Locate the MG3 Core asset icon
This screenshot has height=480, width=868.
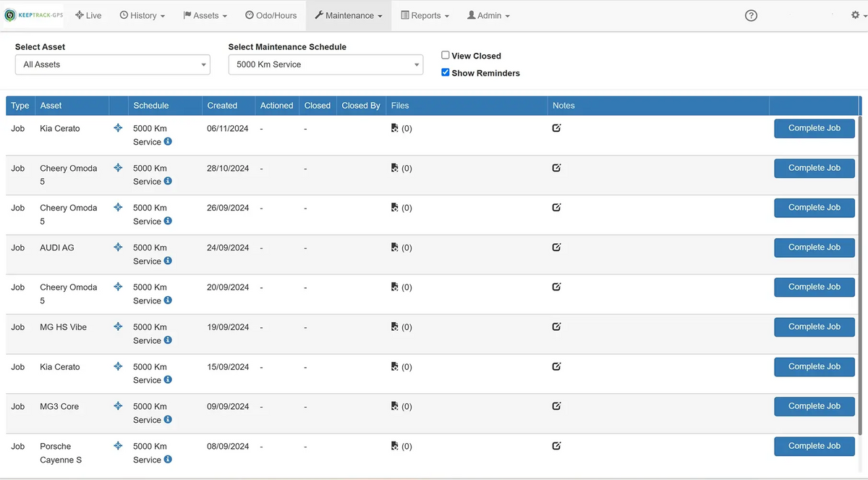coord(118,406)
